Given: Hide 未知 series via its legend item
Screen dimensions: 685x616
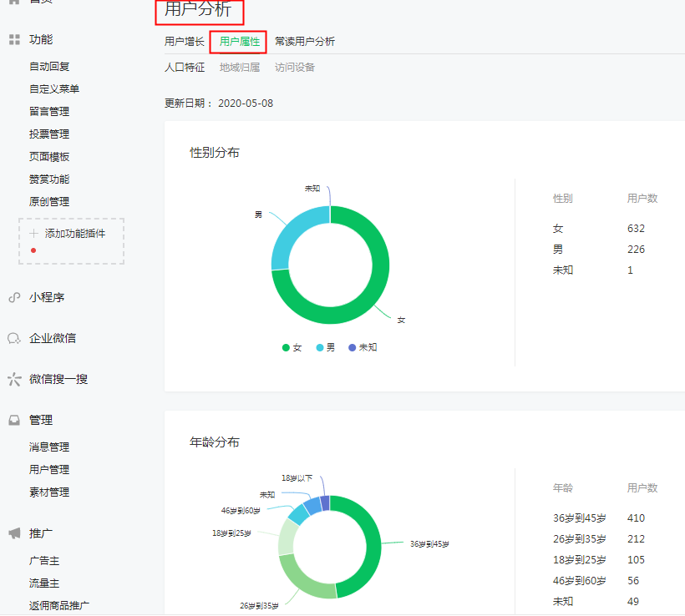Looking at the screenshot, I should 363,346.
